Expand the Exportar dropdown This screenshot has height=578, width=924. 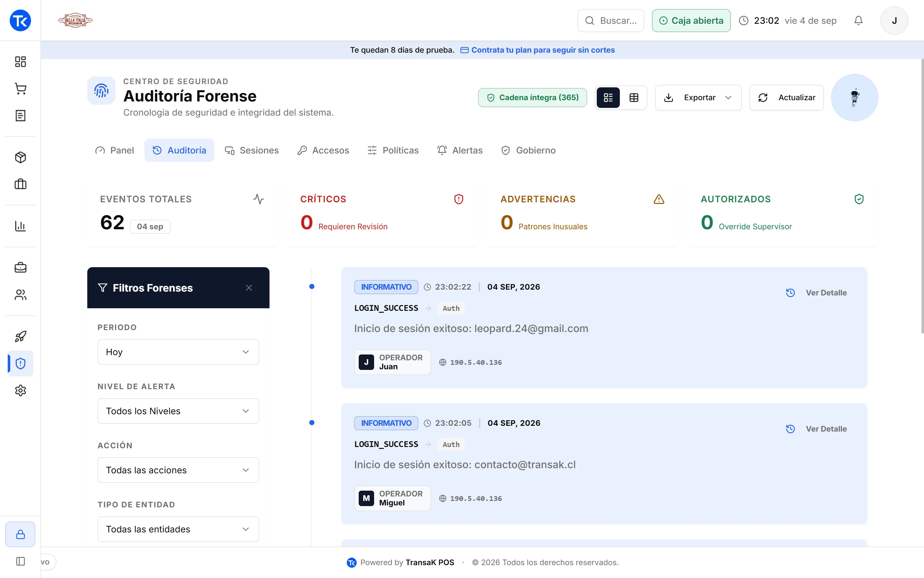click(x=698, y=98)
